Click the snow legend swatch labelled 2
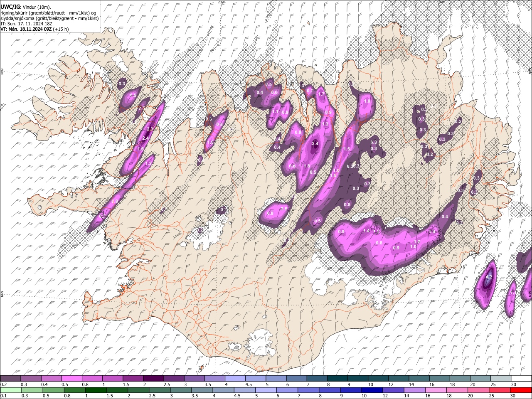Viewport: 532px width, 399px height. click(x=153, y=379)
